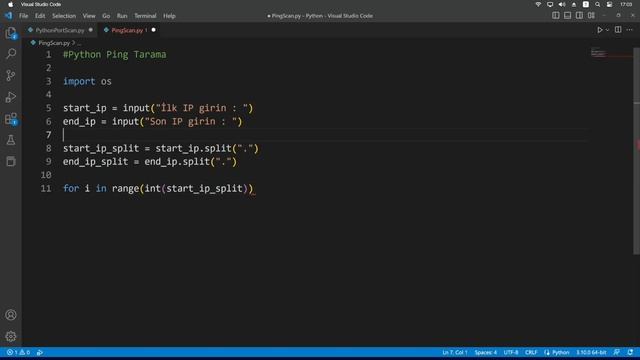Switch to the PythonPortScan.py tab
This screenshot has width=640, height=360.
60,30
